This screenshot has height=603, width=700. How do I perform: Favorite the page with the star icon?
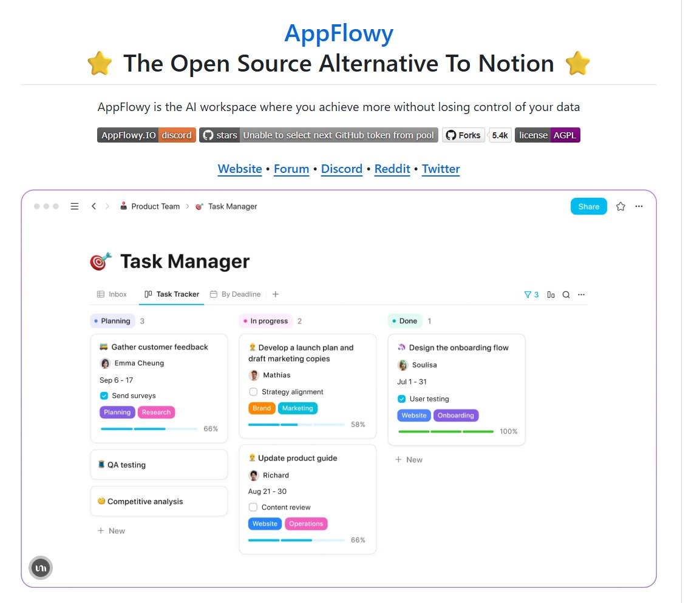coord(620,206)
